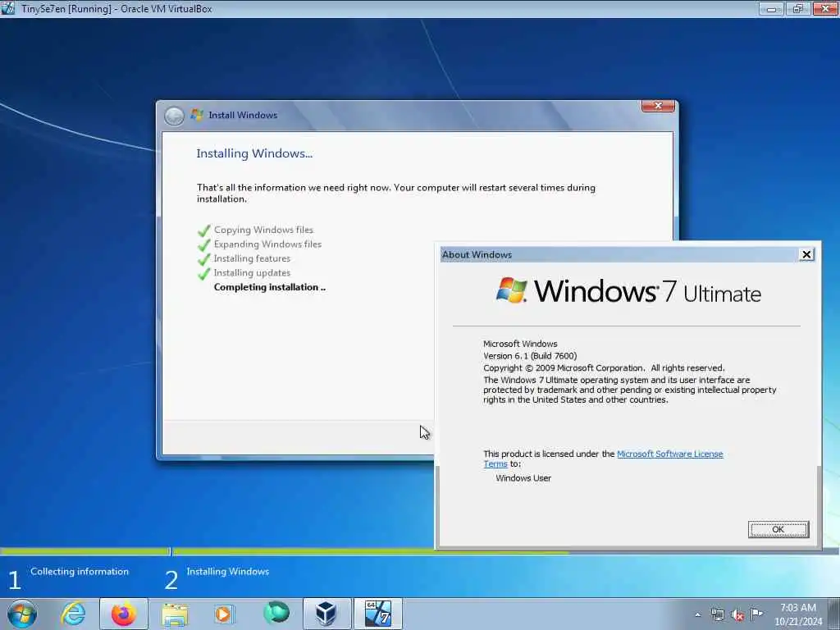Click the 'Installing Windows...' heading
Screen dimensions: 840x630
pyautogui.click(x=254, y=153)
